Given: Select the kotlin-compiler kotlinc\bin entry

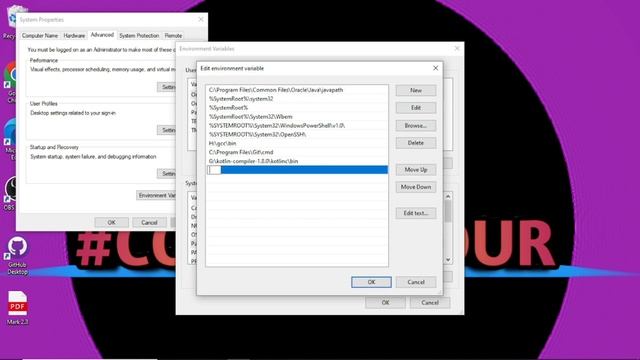Looking at the screenshot, I should coord(297,161).
